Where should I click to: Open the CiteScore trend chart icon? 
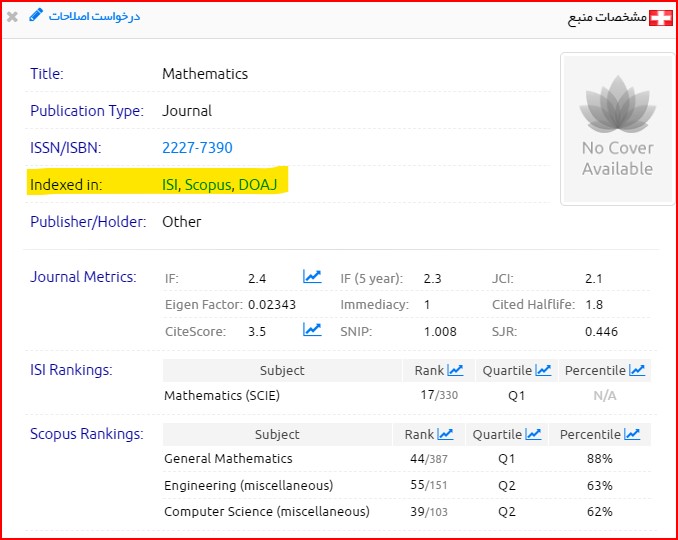point(312,330)
